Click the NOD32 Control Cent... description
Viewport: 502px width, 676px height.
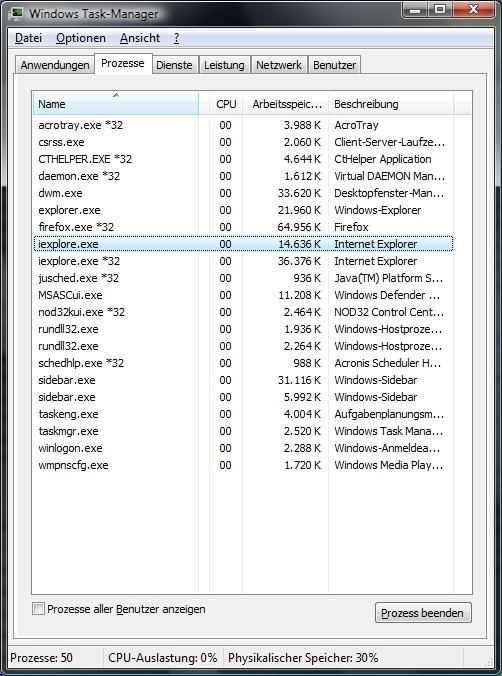(389, 312)
